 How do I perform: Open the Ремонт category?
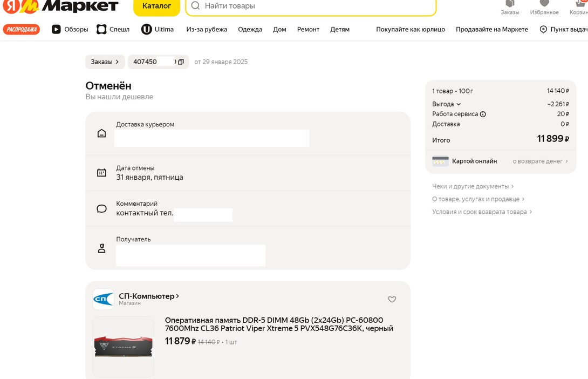(x=308, y=29)
